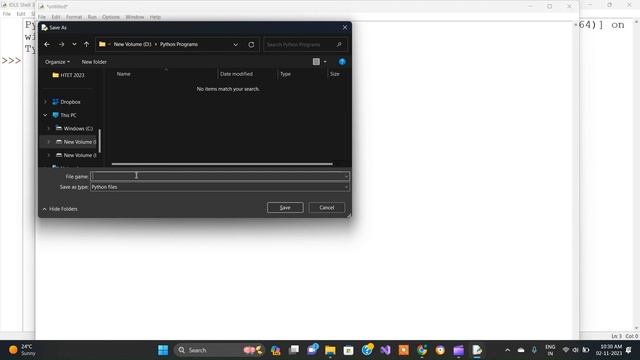Expand the highlighted New Volume drive node

coord(49,142)
